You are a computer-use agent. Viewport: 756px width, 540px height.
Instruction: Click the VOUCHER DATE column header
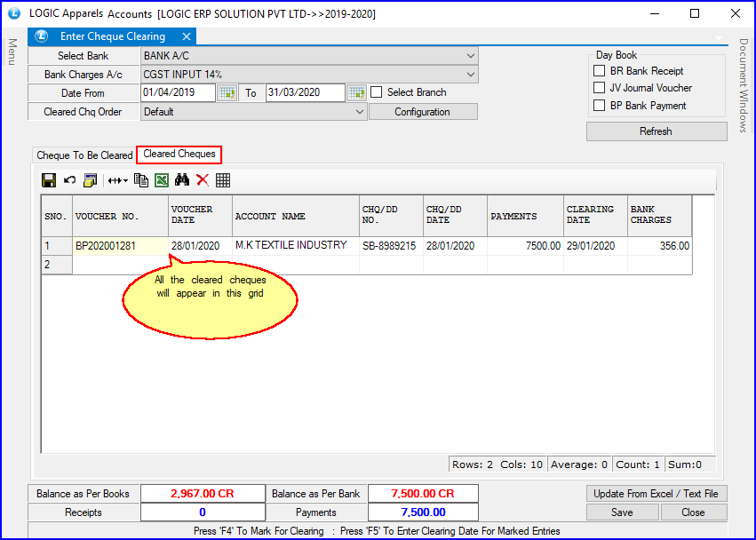(200, 216)
